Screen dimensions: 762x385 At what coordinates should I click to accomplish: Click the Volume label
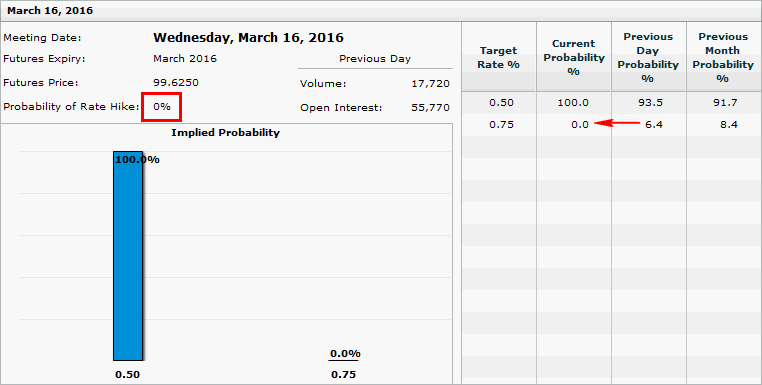(x=323, y=84)
